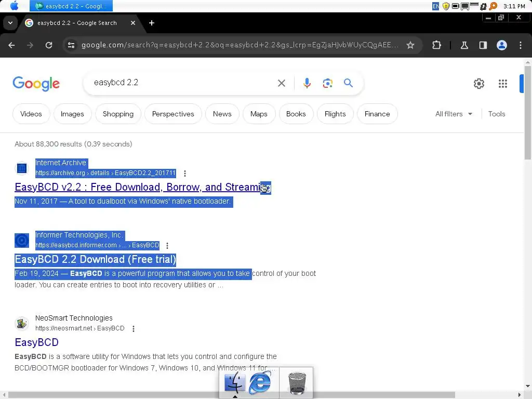Open EasyBCD v2.2 Internet Archive link

pyautogui.click(x=143, y=187)
